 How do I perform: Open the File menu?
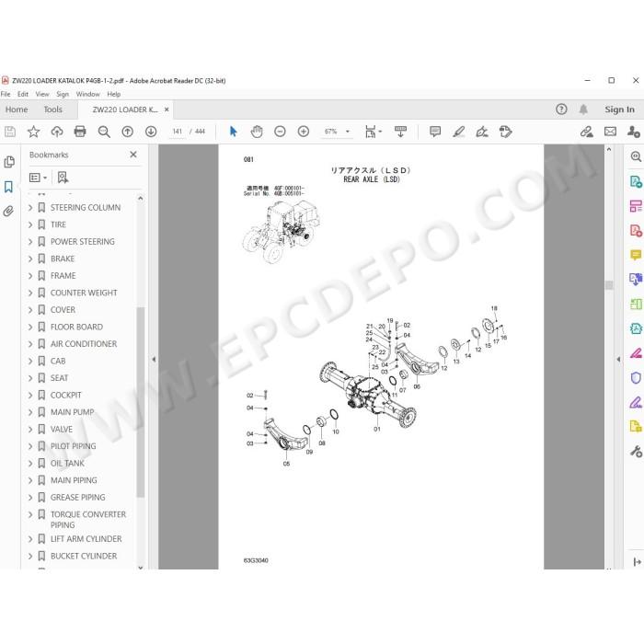(6, 94)
